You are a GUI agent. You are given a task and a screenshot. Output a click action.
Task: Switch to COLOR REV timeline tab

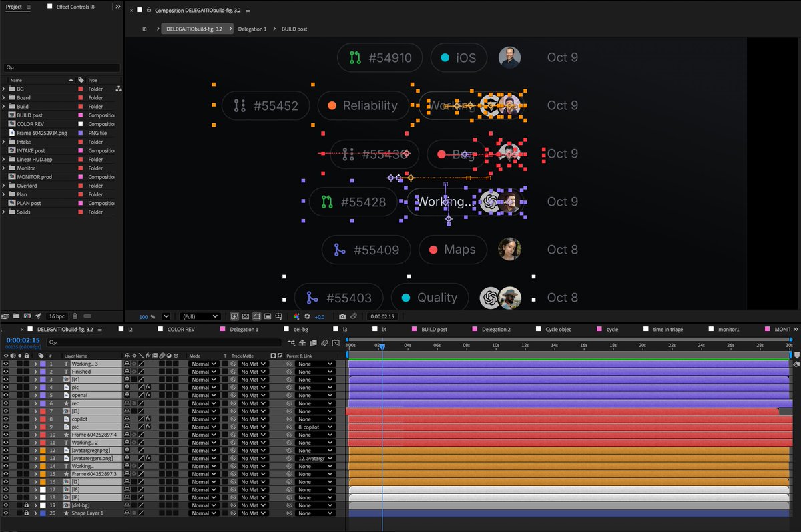pos(180,329)
